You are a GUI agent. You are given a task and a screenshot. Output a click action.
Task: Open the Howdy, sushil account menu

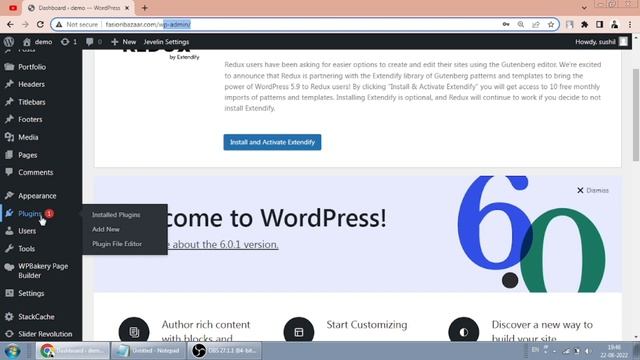[601, 42]
